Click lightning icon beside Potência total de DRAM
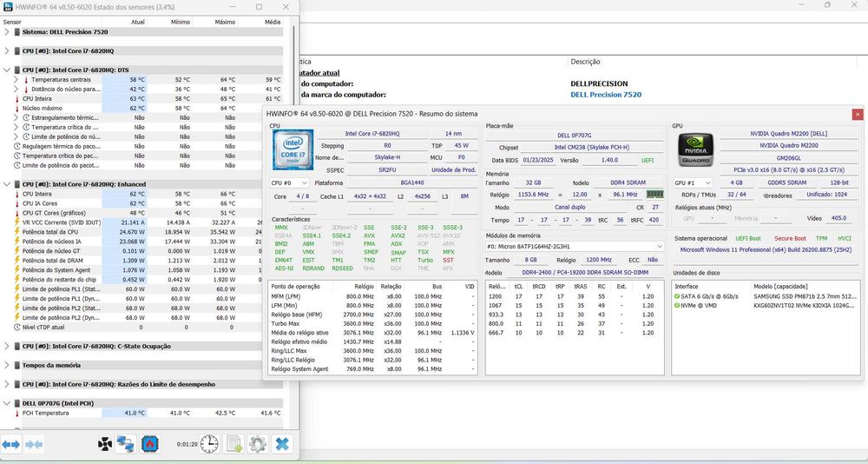The height and width of the screenshot is (464, 868). click(x=16, y=261)
